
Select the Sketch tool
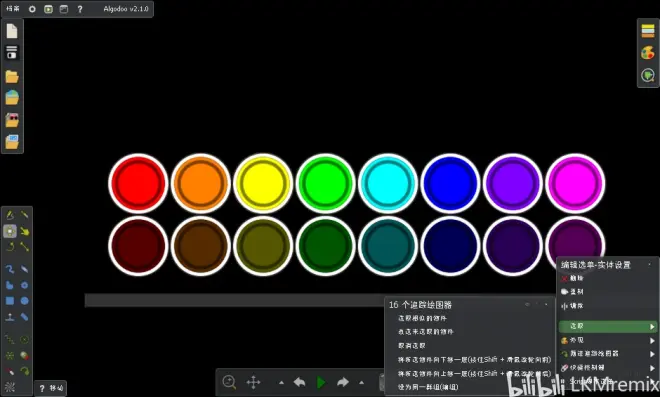(x=10, y=215)
